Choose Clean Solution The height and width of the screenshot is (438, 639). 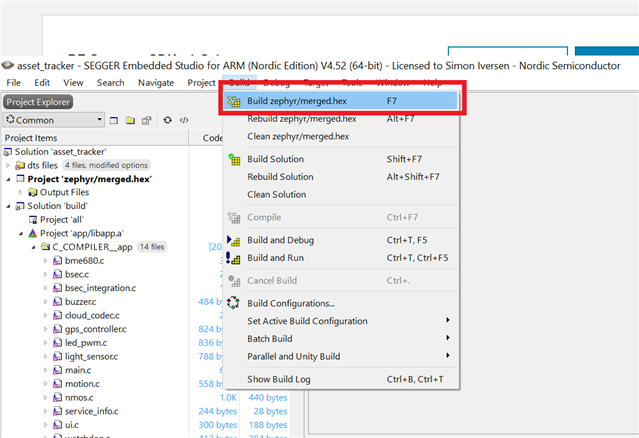click(341, 194)
